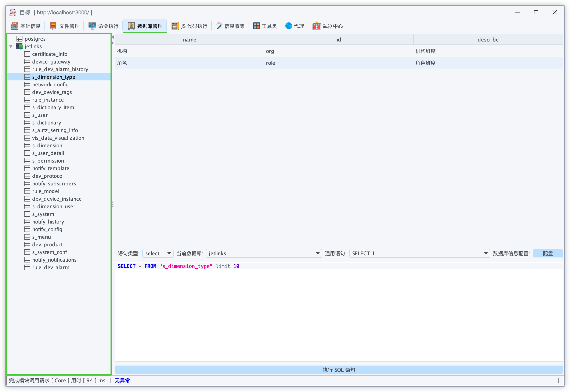Click the 命令执行 monitor icon

[x=92, y=26]
